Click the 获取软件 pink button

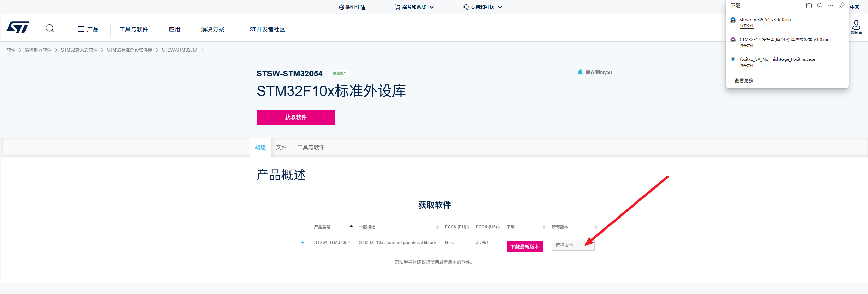(296, 117)
